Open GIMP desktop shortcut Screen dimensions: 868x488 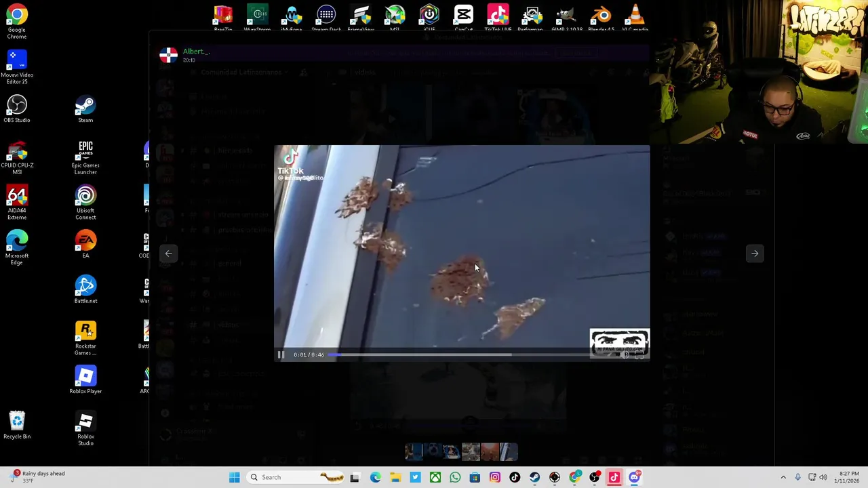(x=567, y=18)
